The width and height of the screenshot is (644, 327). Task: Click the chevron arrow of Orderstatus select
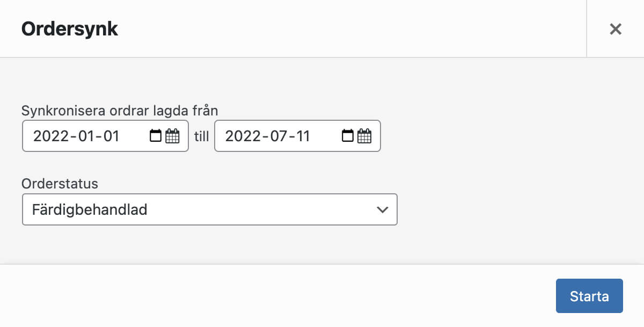coord(382,209)
